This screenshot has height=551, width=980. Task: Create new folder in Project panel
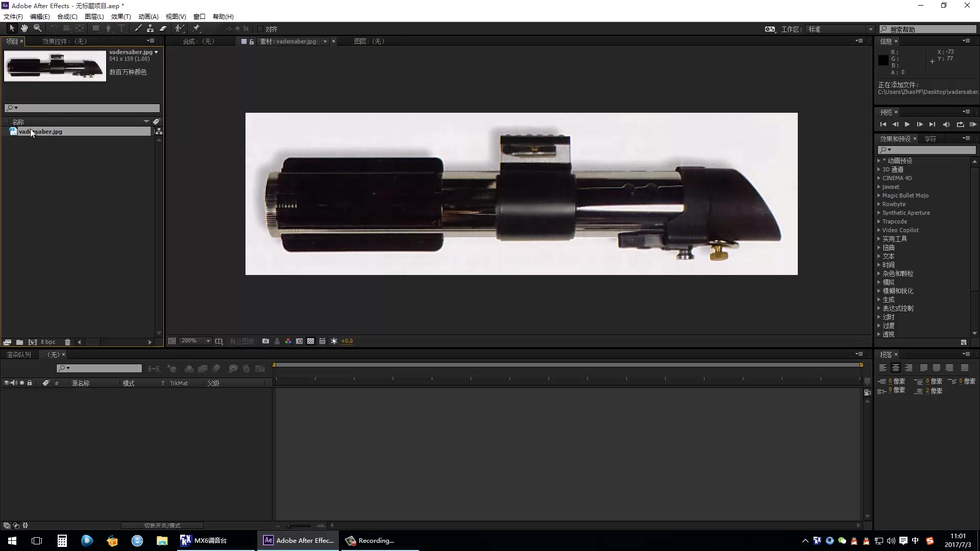point(19,342)
